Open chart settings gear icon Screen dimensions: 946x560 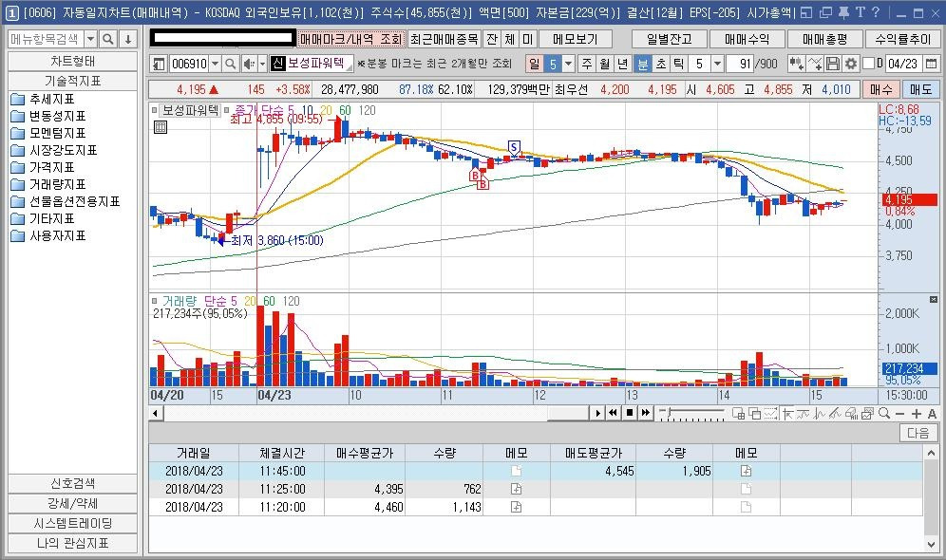[851, 64]
